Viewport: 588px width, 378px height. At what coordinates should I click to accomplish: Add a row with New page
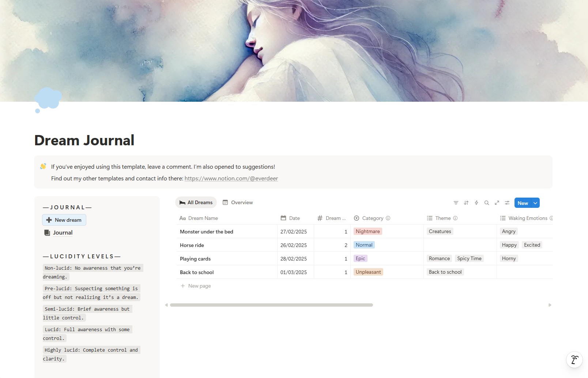(196, 286)
